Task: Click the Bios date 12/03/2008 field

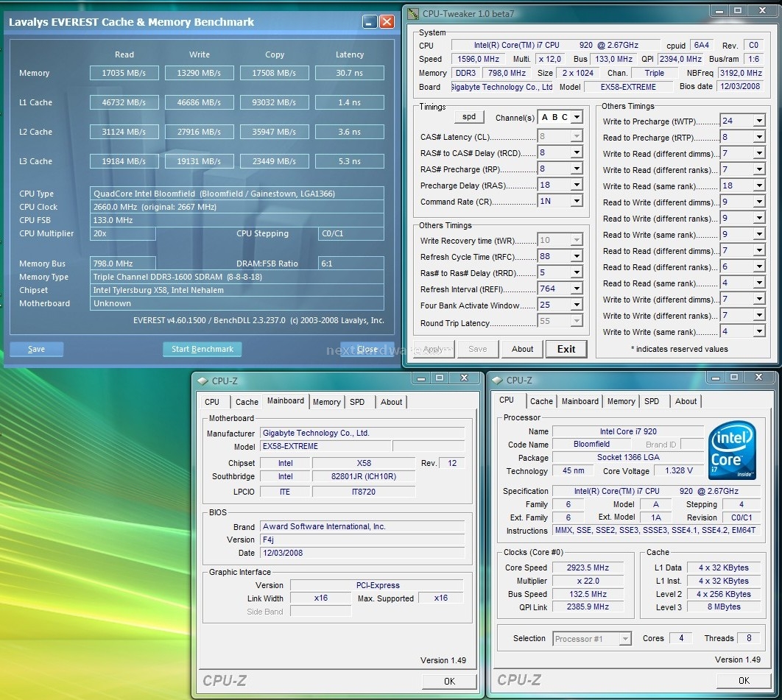Action: 740,86
